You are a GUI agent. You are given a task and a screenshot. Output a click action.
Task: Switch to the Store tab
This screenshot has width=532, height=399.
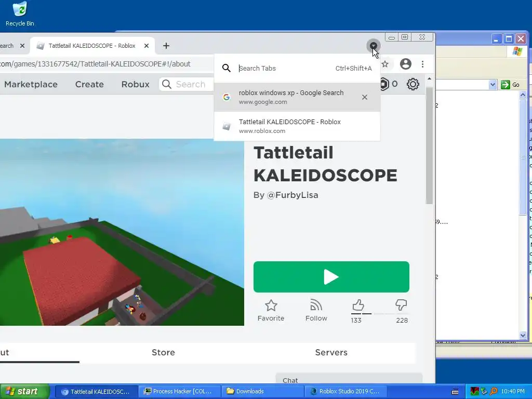(x=163, y=353)
